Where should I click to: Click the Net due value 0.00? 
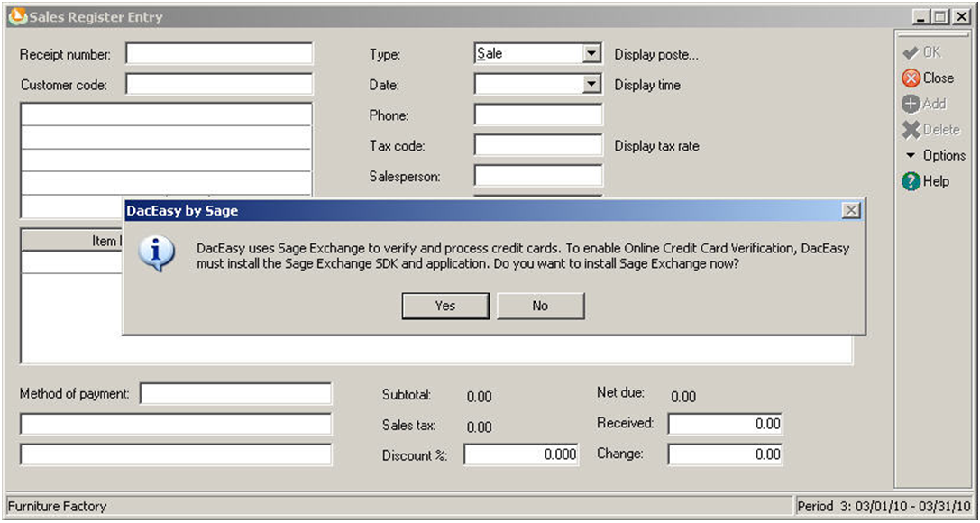683,396
